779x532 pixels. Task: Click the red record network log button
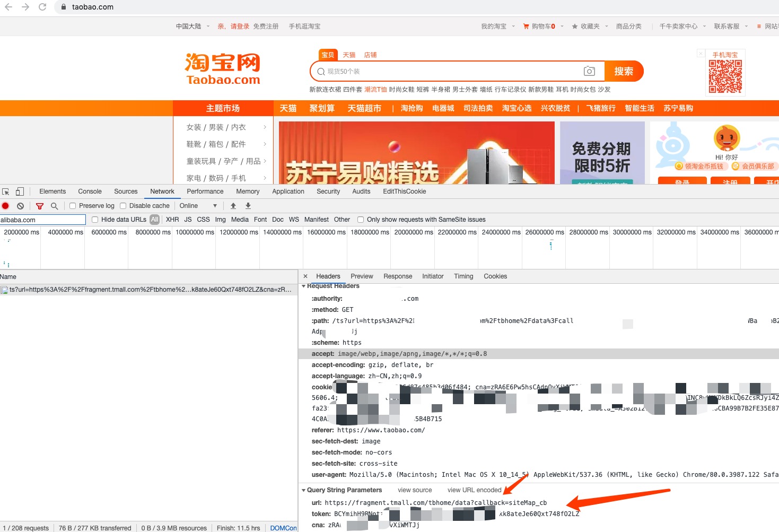(5, 206)
